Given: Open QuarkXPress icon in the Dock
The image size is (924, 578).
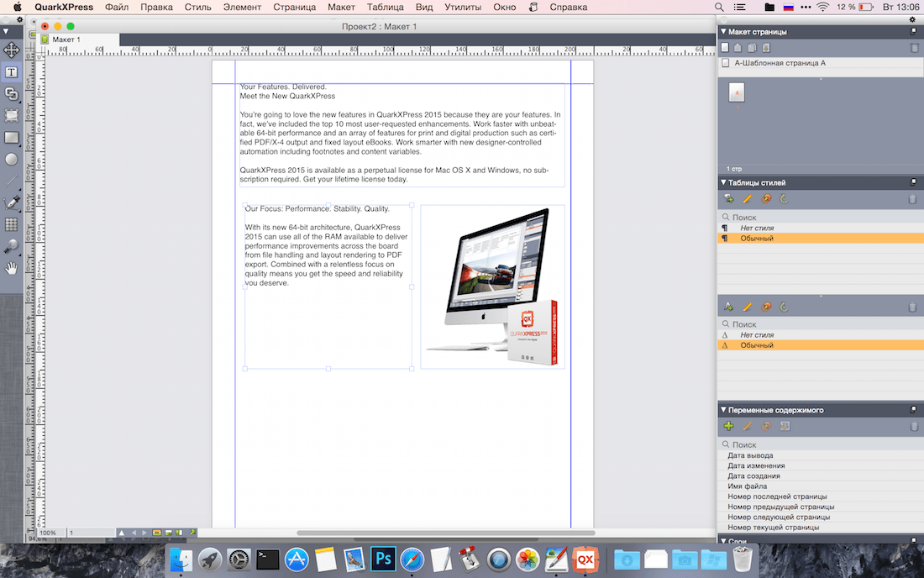Looking at the screenshot, I should (585, 559).
